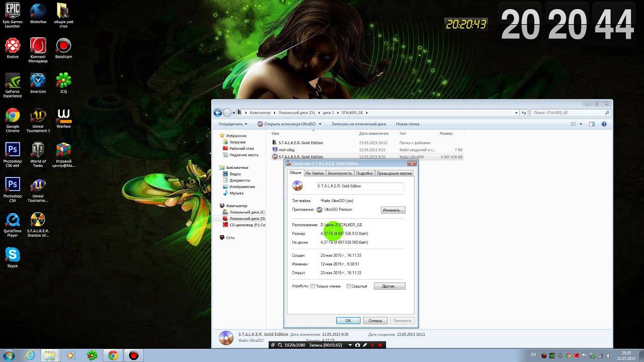Open the recent pages dropdown beside the forward arrow
This screenshot has height=362, width=644.
pos(233,113)
